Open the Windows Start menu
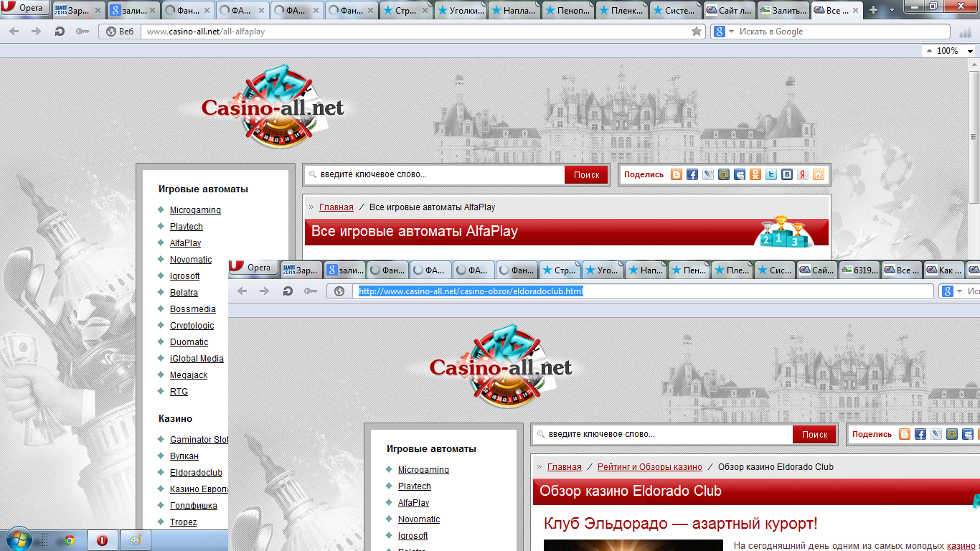Screen dimensions: 980x551 (x=18, y=540)
